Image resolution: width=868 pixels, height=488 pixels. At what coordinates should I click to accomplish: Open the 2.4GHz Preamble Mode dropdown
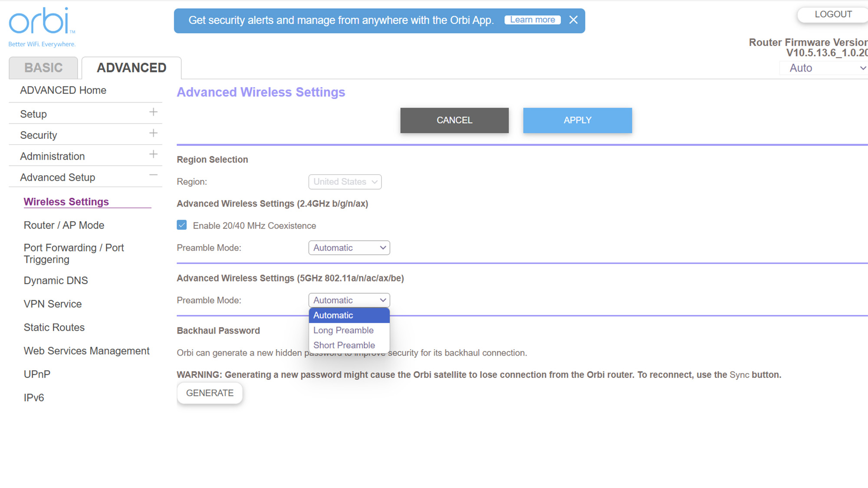(x=349, y=248)
